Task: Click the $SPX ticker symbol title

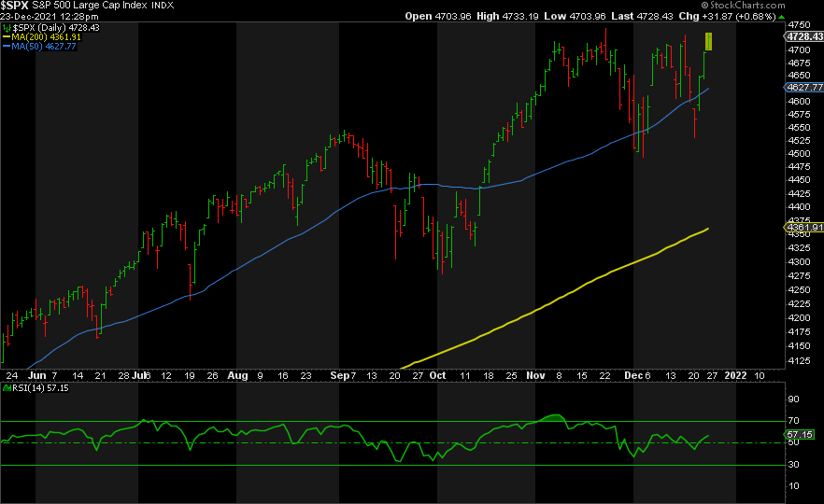Action: (14, 6)
